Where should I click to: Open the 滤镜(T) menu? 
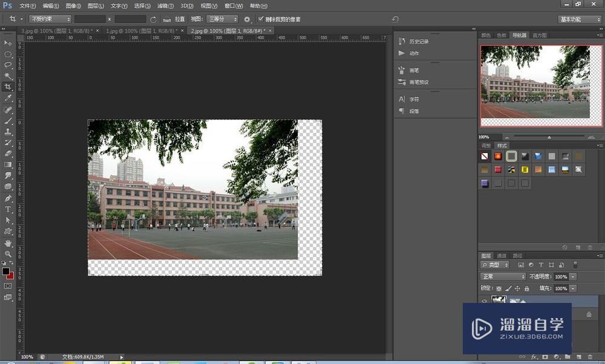coord(165,5)
